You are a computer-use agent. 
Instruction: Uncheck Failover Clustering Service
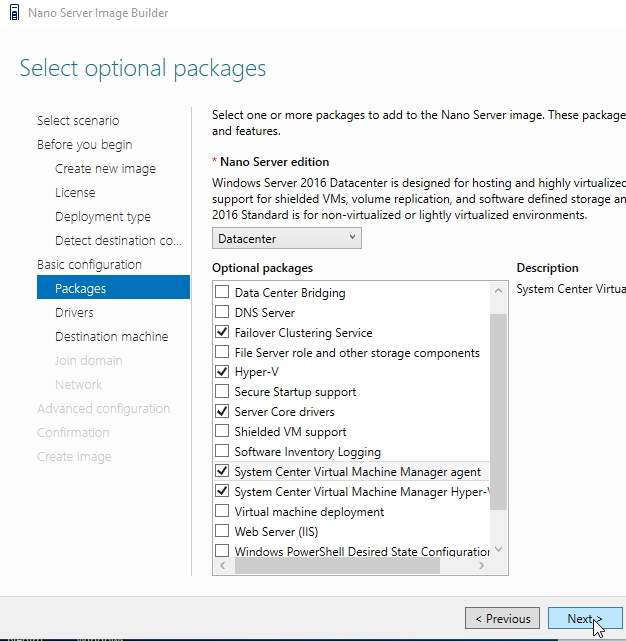click(222, 333)
